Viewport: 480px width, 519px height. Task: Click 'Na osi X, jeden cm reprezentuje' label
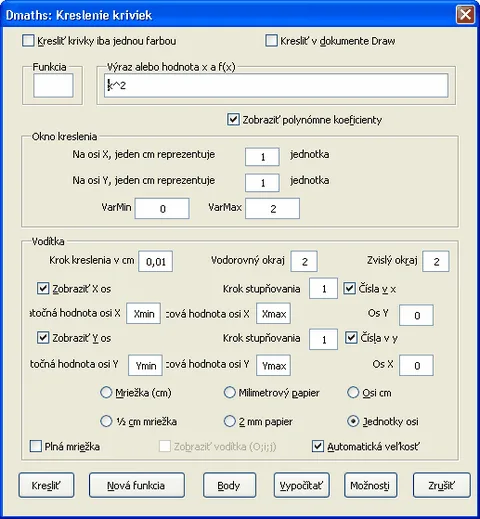point(144,155)
